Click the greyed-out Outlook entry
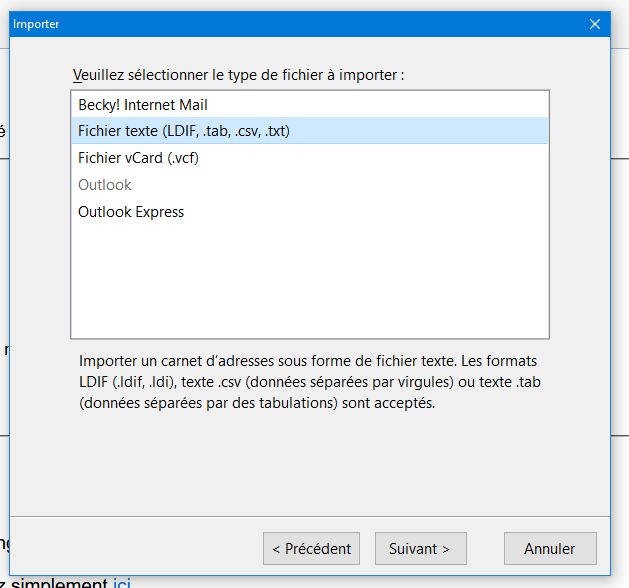This screenshot has width=629, height=588. 105,185
